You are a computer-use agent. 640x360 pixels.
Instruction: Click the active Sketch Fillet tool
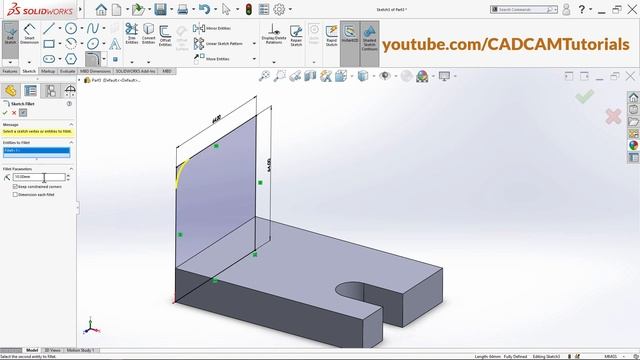click(x=93, y=59)
